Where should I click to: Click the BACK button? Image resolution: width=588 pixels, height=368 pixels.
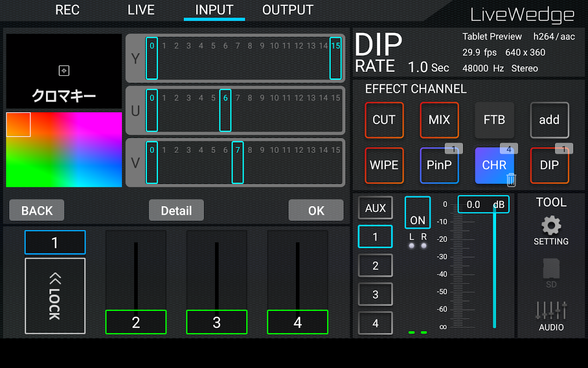point(37,210)
